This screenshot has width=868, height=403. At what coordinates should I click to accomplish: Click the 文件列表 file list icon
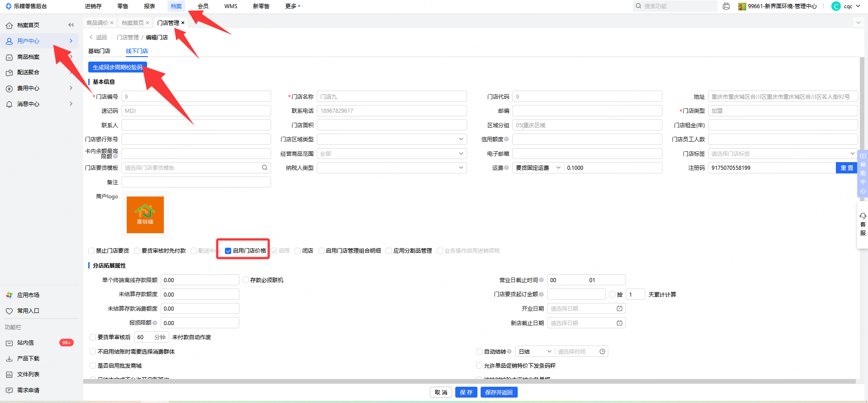tap(9, 374)
